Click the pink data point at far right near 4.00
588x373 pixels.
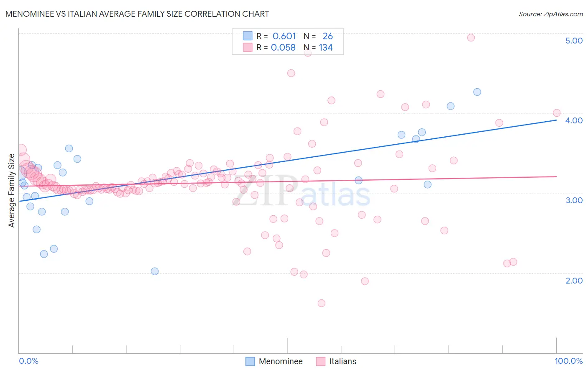point(557,113)
